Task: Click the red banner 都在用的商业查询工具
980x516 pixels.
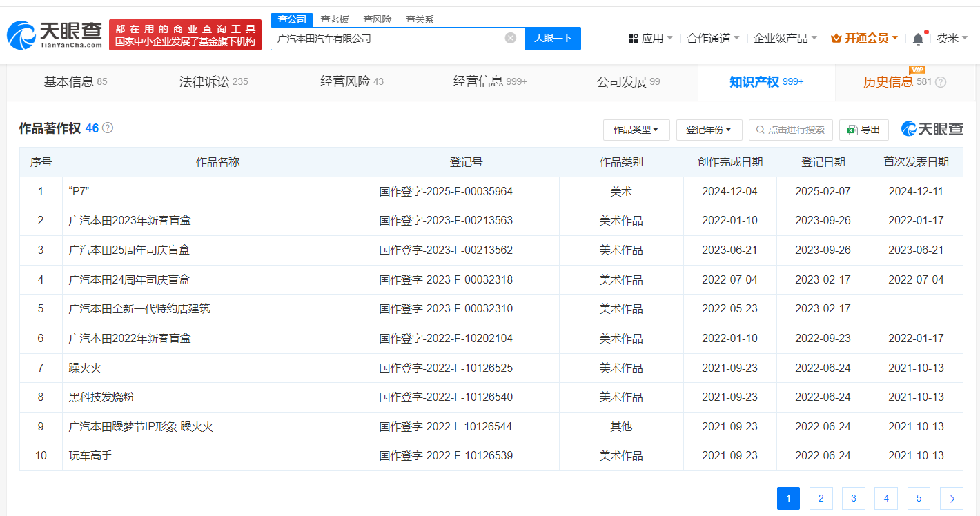Action: [x=185, y=34]
